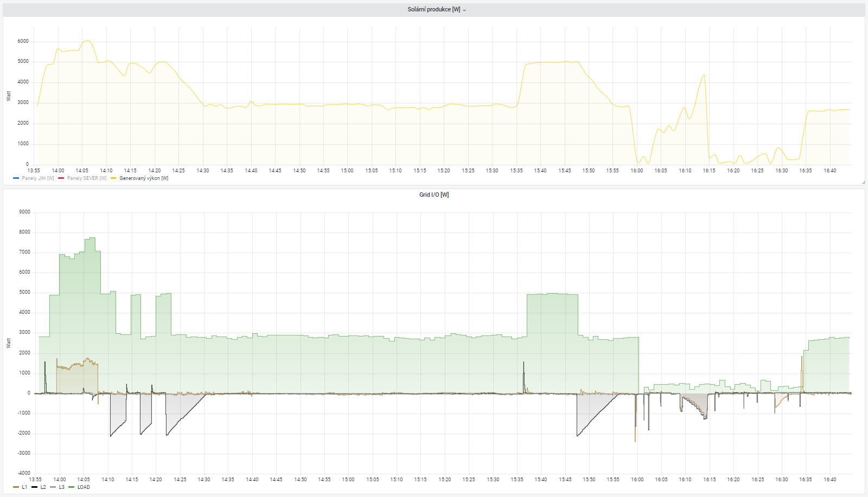
Task: Click the yellow color swatch of Generovaný výkon
Action: point(113,178)
